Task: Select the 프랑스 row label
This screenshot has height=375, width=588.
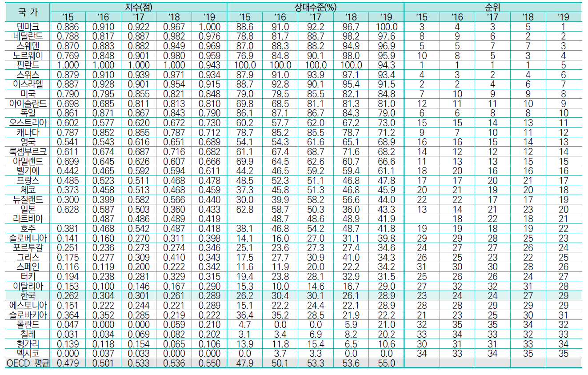Action: tap(28, 180)
